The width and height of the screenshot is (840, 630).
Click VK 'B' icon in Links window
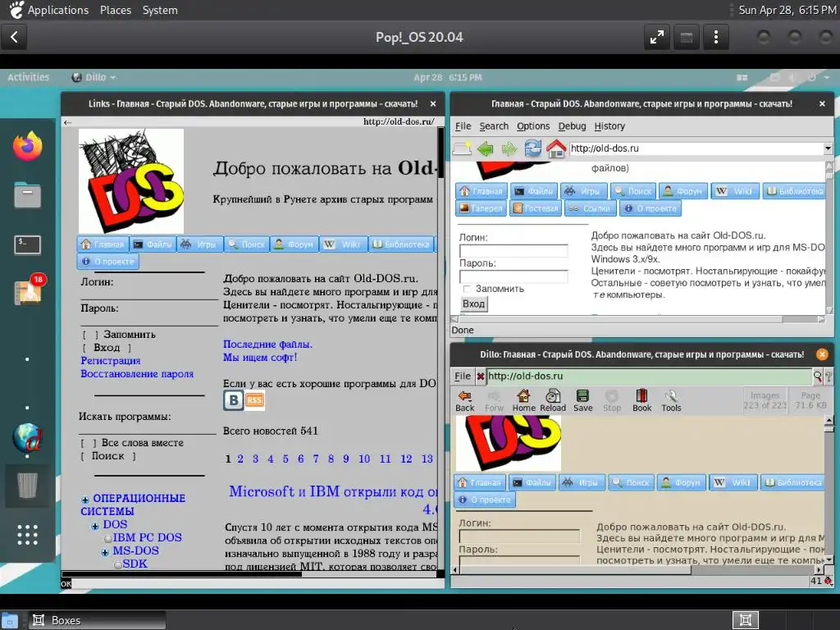(x=233, y=400)
